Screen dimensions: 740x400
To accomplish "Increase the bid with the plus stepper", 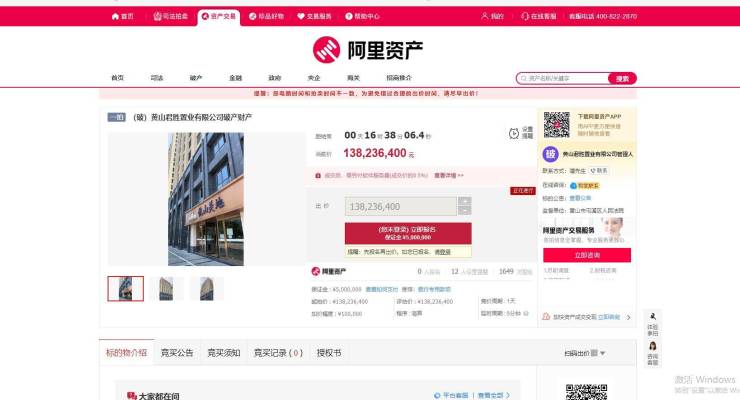I will [x=464, y=201].
